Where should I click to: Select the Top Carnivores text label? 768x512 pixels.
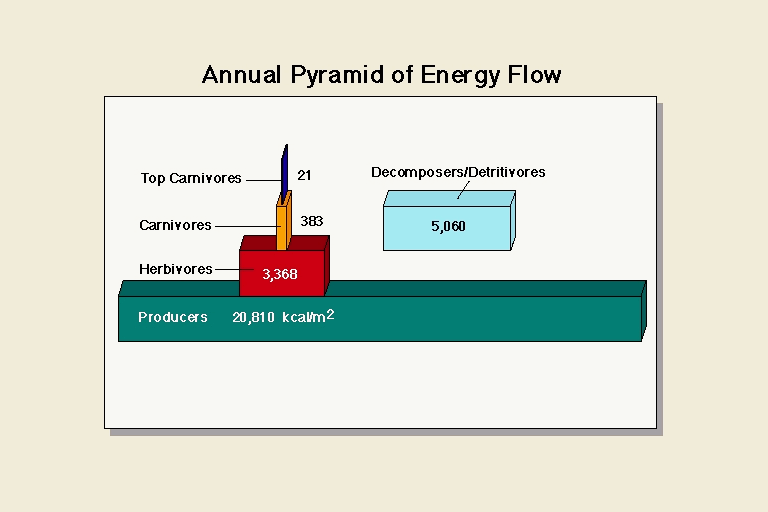(x=191, y=178)
